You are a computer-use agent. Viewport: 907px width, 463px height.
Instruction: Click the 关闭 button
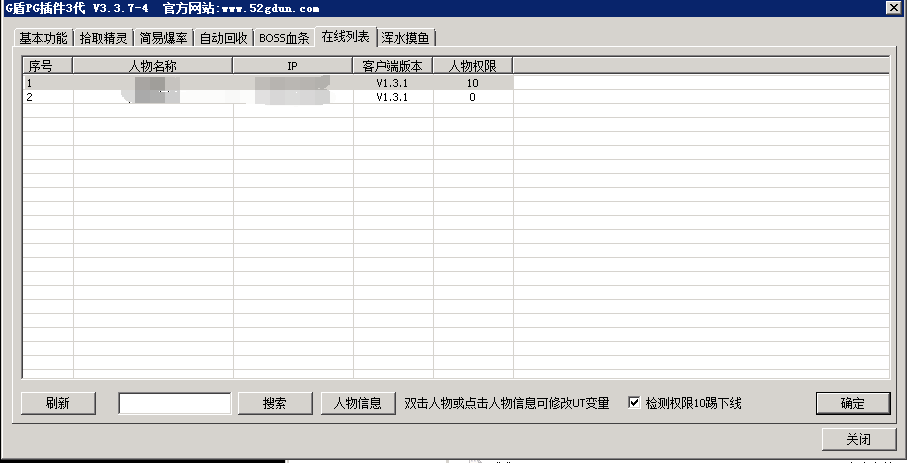click(x=858, y=439)
